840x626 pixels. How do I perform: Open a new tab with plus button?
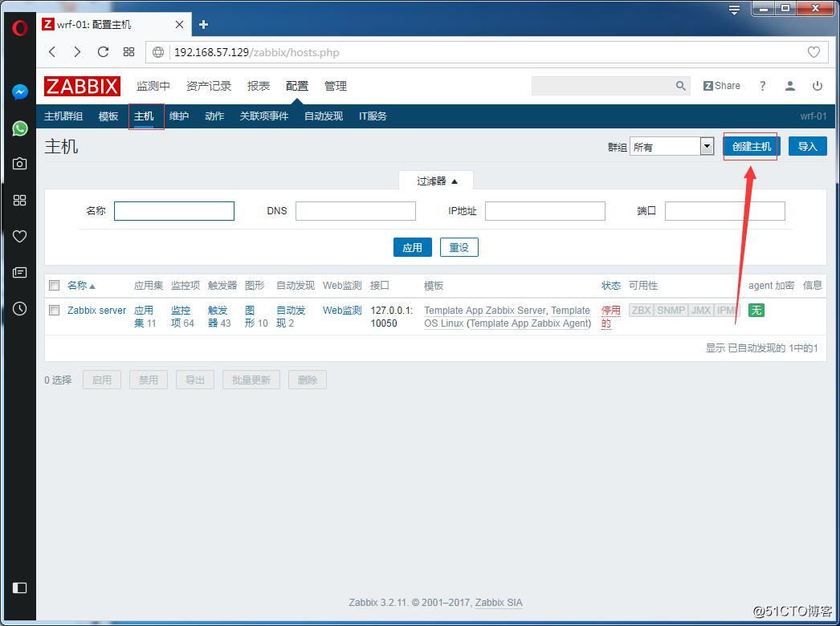pos(203,24)
